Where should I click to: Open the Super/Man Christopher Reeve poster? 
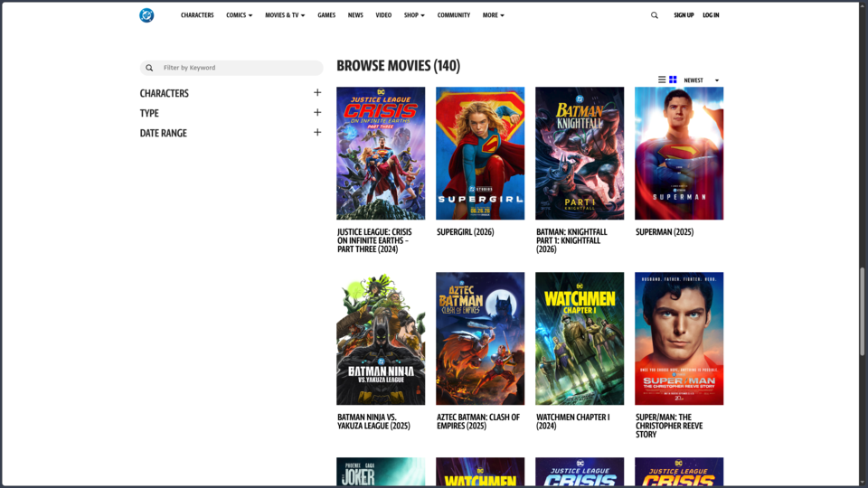pos(679,339)
